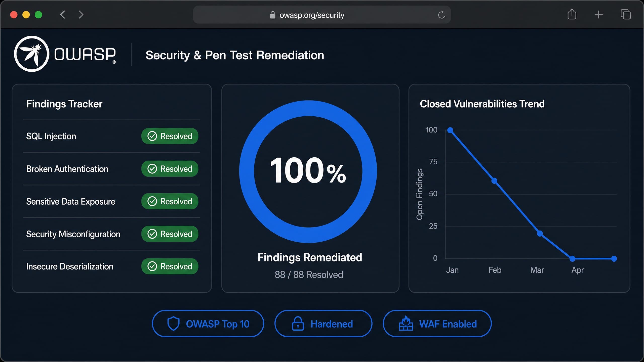Click the owasp.org/security address field

pos(322,15)
